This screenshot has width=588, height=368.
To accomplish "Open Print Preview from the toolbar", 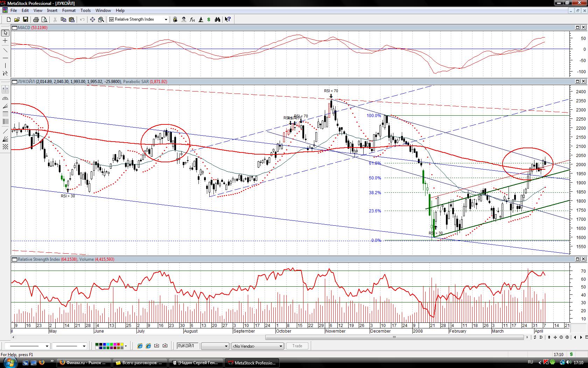I will coord(44,20).
